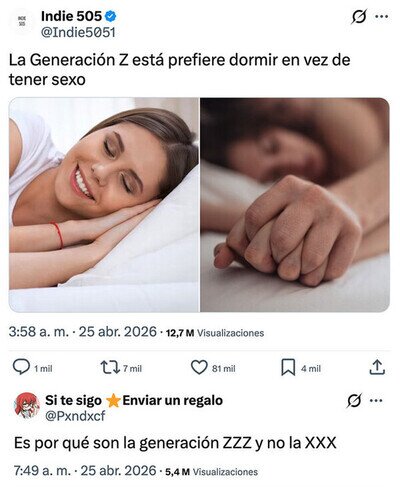Open the red-haired anime avatar of @Pxndxcf
The image size is (400, 487).
pyautogui.click(x=27, y=405)
